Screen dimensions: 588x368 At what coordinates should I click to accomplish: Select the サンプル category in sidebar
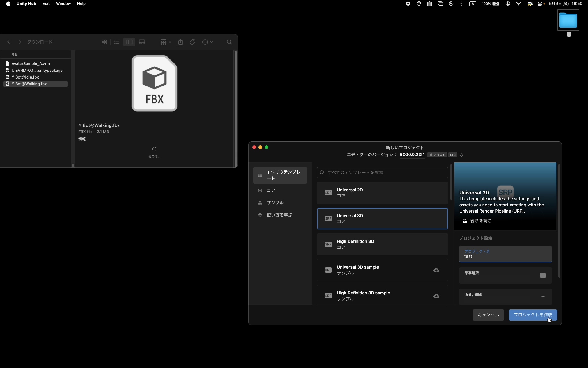click(x=280, y=203)
